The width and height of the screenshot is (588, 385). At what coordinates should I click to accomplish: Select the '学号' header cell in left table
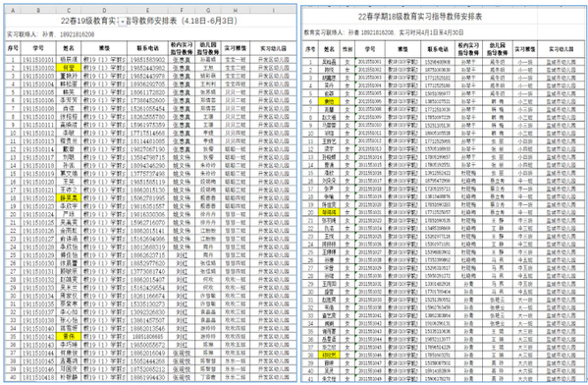coord(38,48)
